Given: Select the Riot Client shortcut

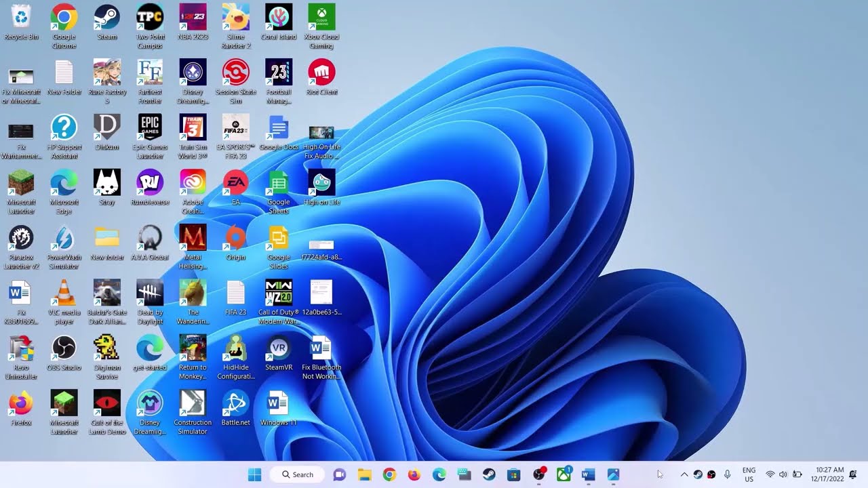Looking at the screenshot, I should [x=321, y=77].
